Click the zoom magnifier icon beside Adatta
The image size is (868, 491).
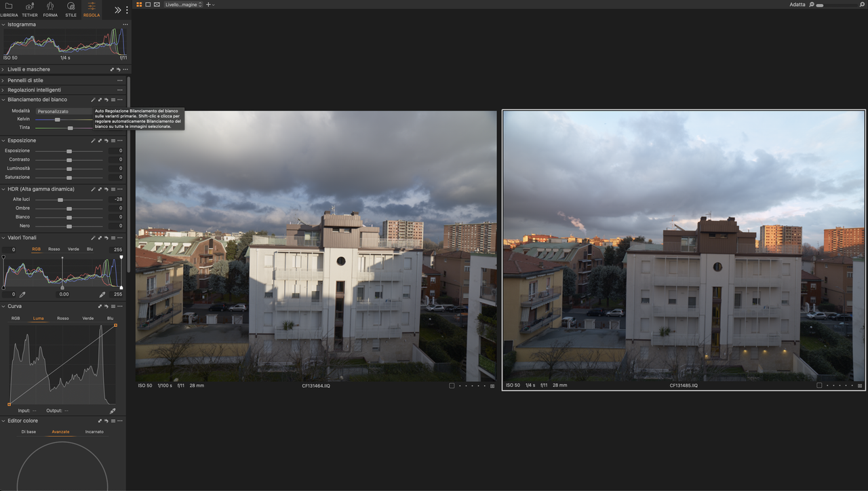[x=812, y=5]
